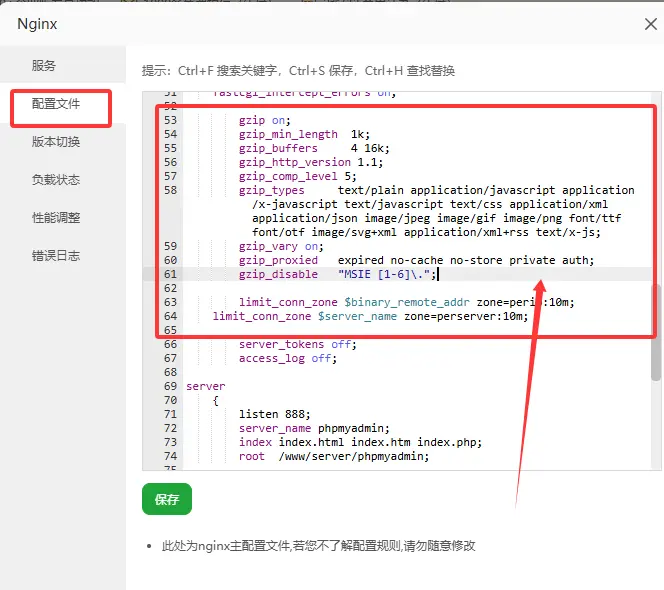Click the green 保存 button
The height and width of the screenshot is (590, 664).
pyautogui.click(x=167, y=499)
